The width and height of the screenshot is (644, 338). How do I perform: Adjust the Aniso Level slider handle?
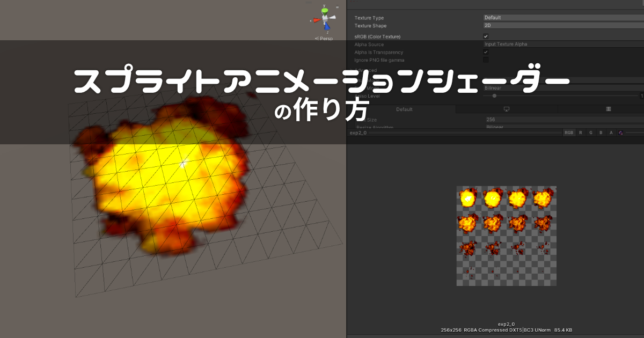[x=494, y=95]
